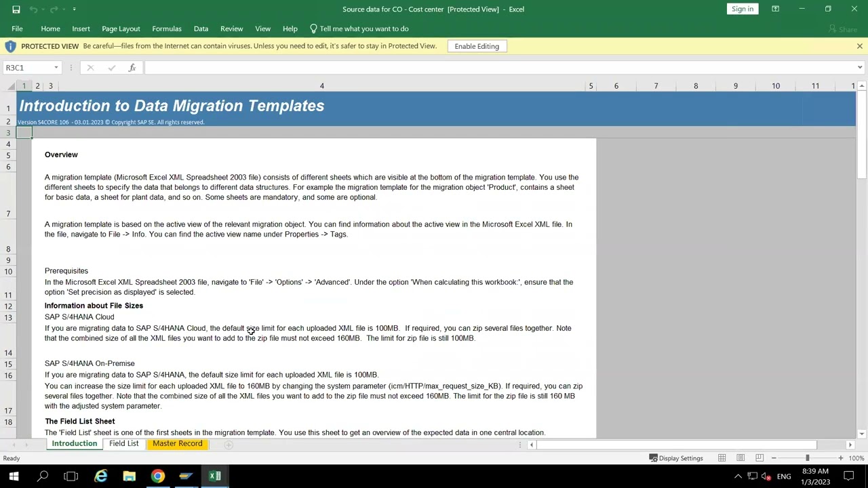Click the Share button
This screenshot has width=868, height=488.
843,29
